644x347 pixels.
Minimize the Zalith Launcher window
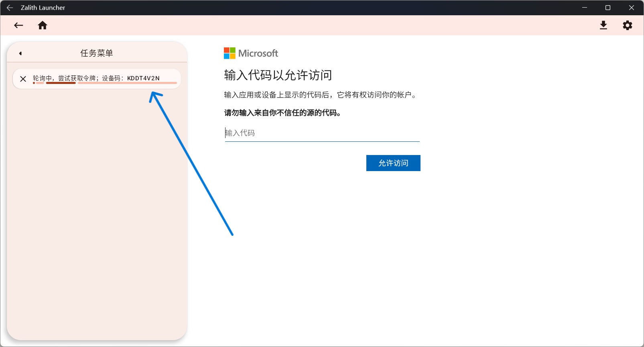585,8
